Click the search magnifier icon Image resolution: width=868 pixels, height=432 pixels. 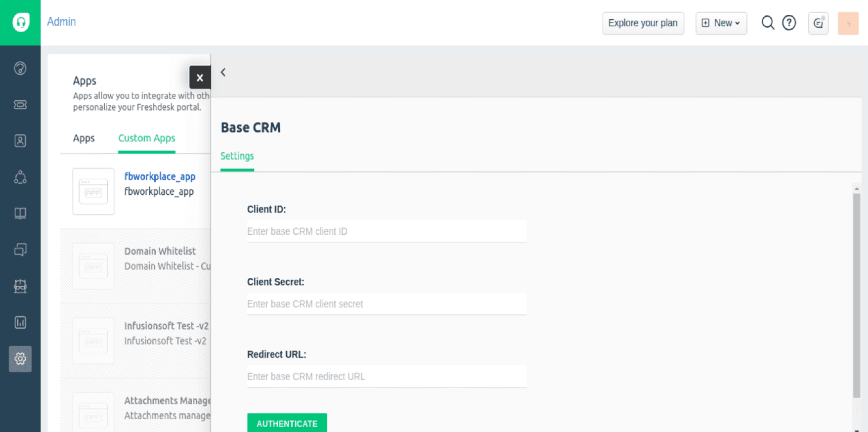(767, 23)
